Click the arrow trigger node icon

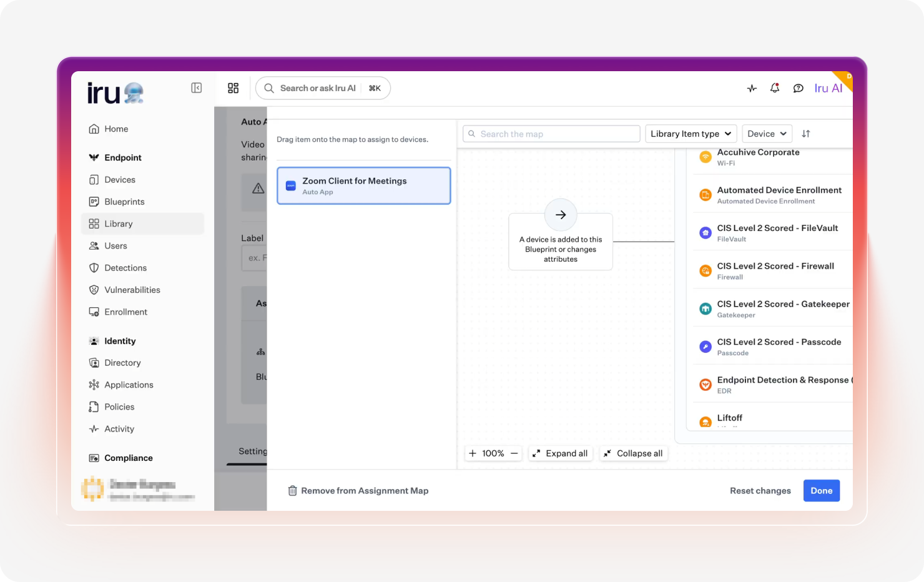561,215
